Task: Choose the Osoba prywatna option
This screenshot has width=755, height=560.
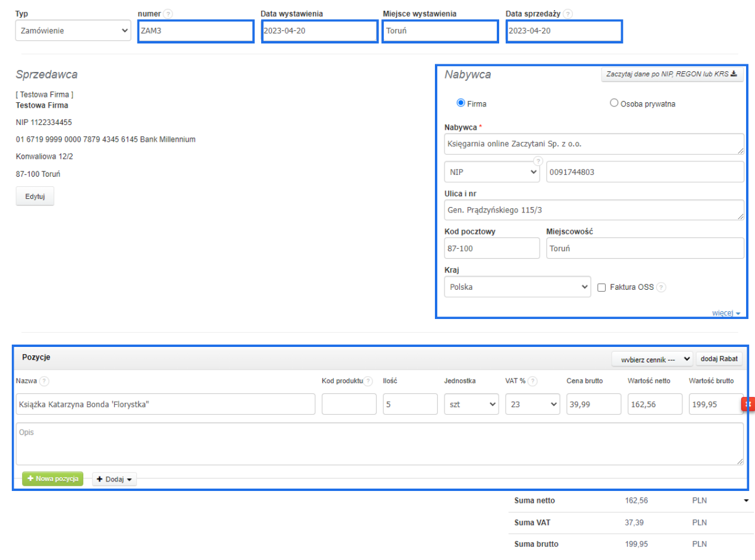Action: (x=614, y=103)
